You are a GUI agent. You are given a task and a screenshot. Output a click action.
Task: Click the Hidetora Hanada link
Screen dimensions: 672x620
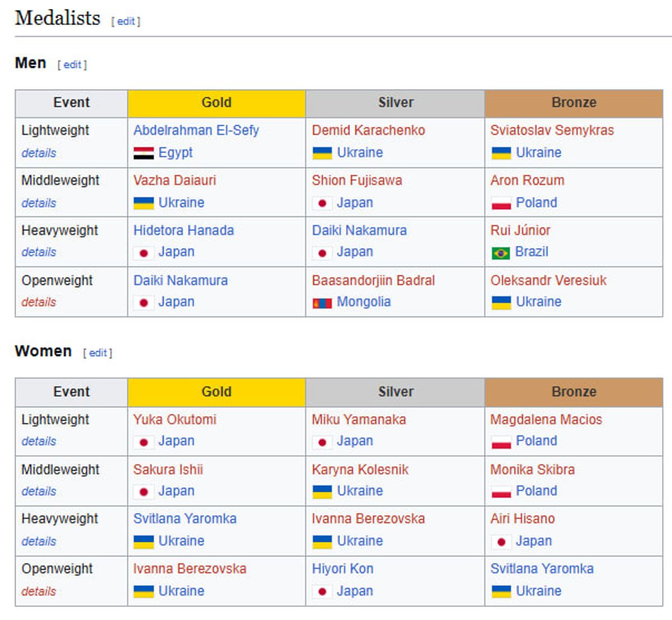[x=183, y=230]
